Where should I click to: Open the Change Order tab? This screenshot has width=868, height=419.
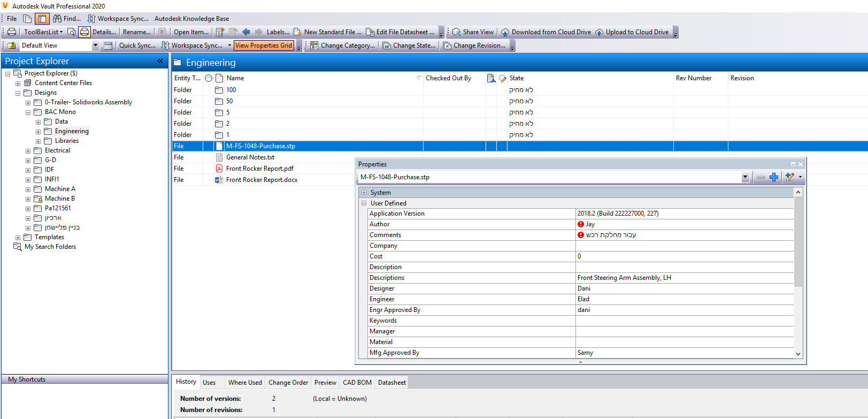288,383
